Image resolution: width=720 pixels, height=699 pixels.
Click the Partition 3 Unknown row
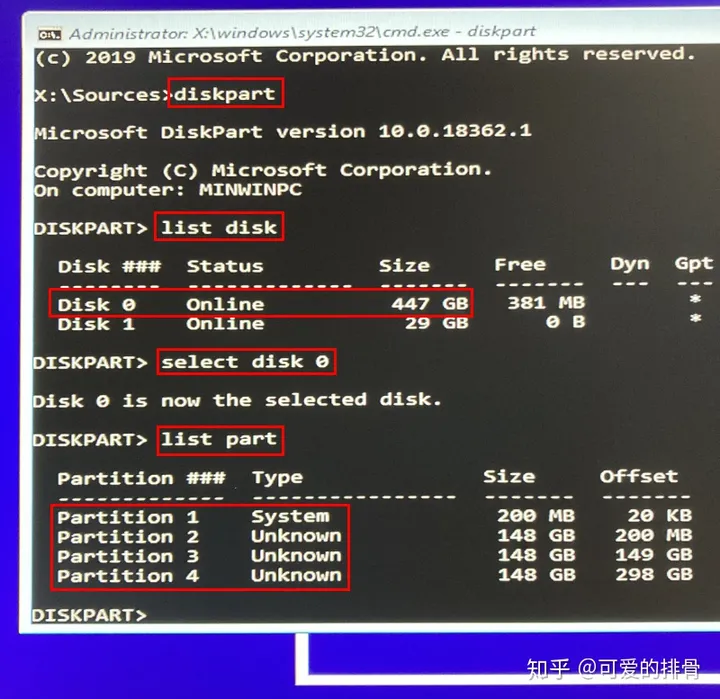[x=374, y=555]
